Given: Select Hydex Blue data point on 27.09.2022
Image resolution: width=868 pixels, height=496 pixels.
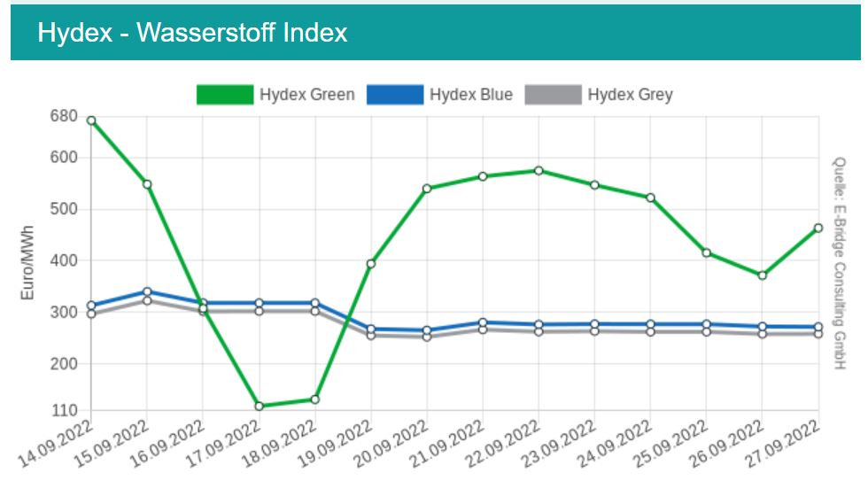Looking at the screenshot, I should 818,327.
